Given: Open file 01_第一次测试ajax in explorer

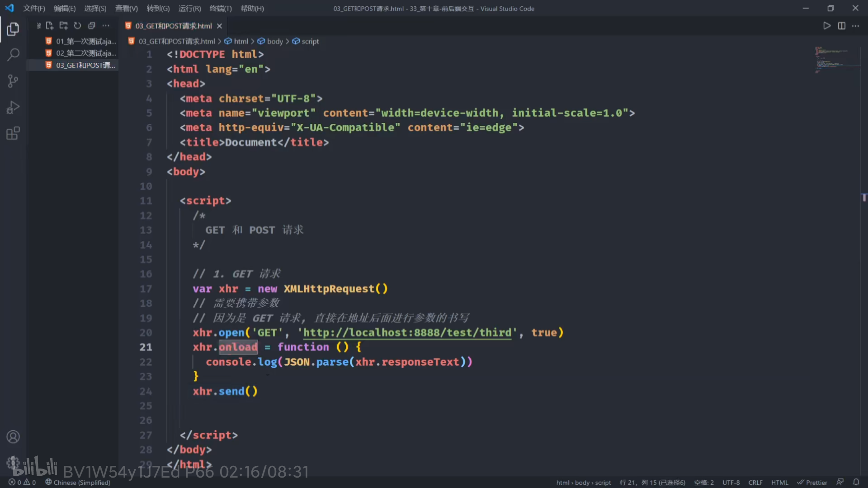Looking at the screenshot, I should tap(86, 41).
